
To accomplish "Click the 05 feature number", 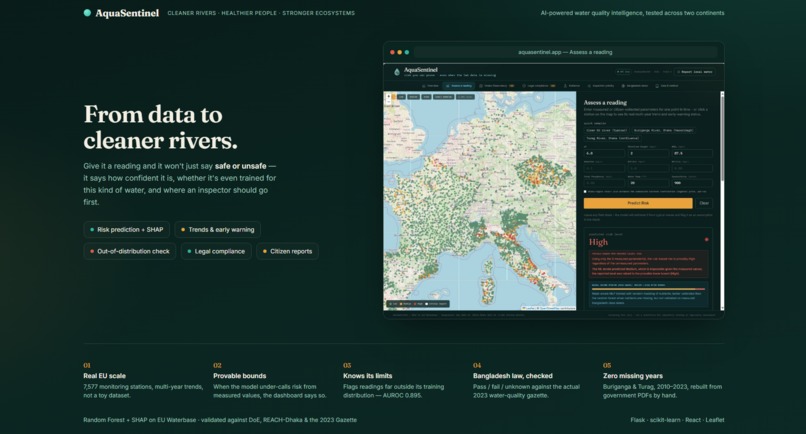I will (x=607, y=366).
